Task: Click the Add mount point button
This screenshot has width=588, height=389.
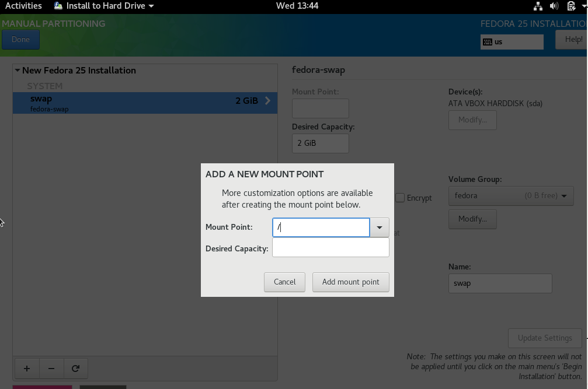Action: 350,282
